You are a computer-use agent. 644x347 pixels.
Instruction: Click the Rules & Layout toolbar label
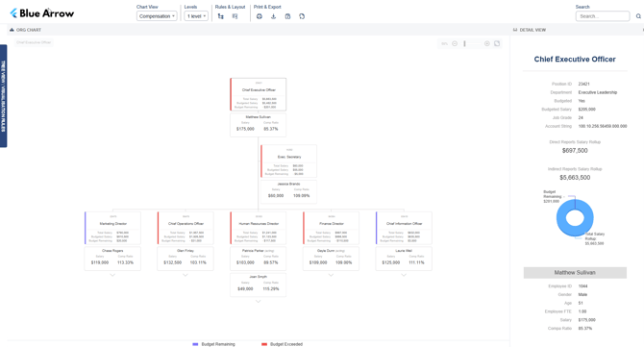[230, 7]
